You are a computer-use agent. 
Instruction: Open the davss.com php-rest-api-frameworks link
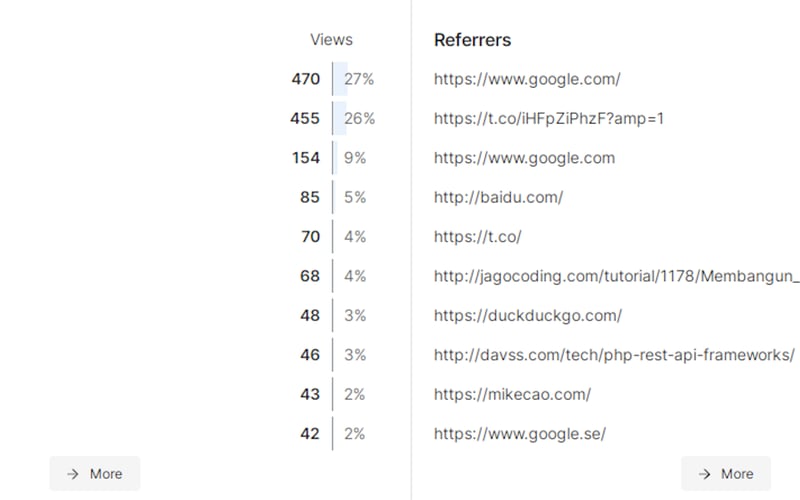[x=614, y=355]
